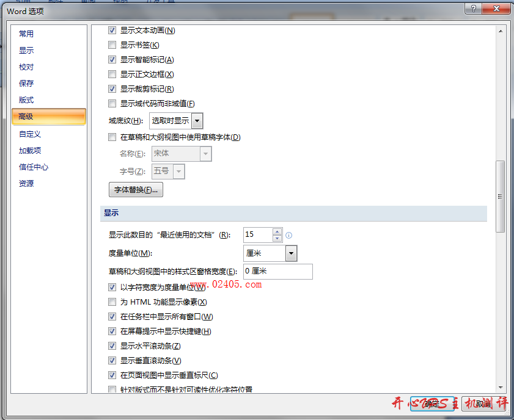This screenshot has width=514, height=420.
Task: Uncheck 显示文本动画 option
Action: 112,30
